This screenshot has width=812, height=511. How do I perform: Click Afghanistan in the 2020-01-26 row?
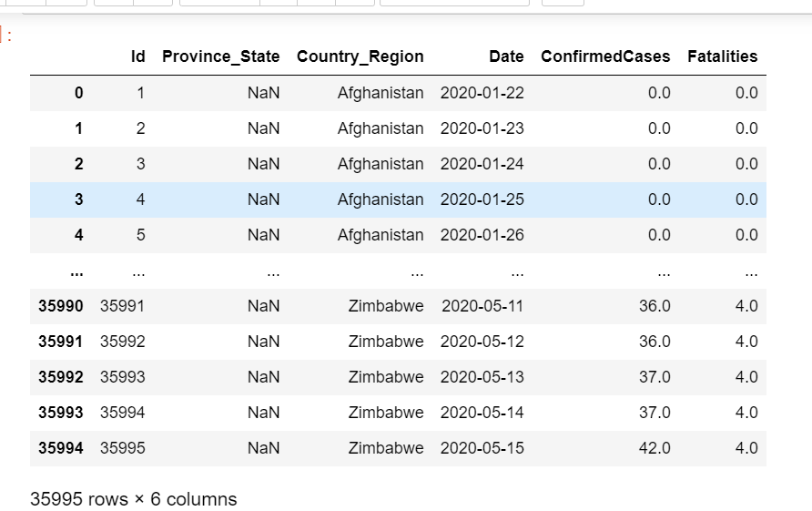click(x=380, y=235)
